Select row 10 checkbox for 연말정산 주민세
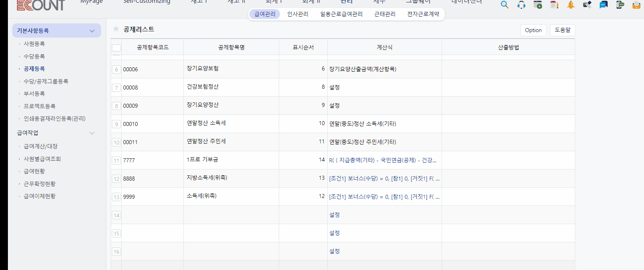The image size is (644, 270). coord(116,143)
